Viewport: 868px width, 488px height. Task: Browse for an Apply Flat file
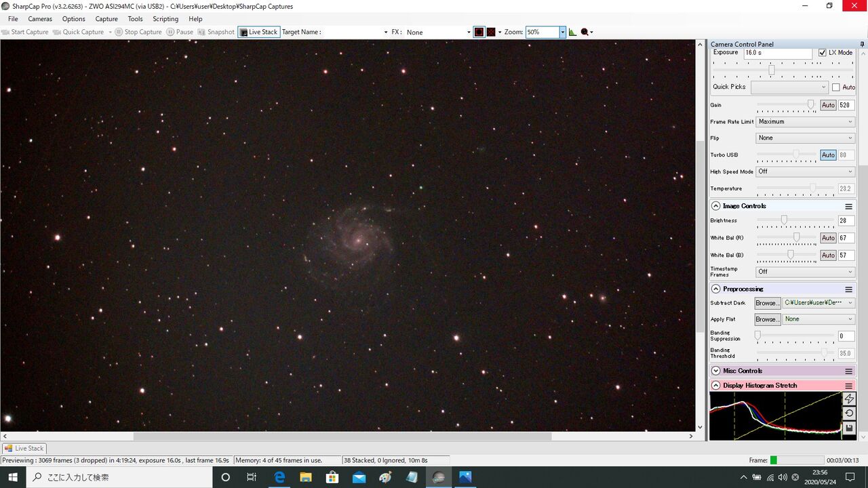[768, 319]
